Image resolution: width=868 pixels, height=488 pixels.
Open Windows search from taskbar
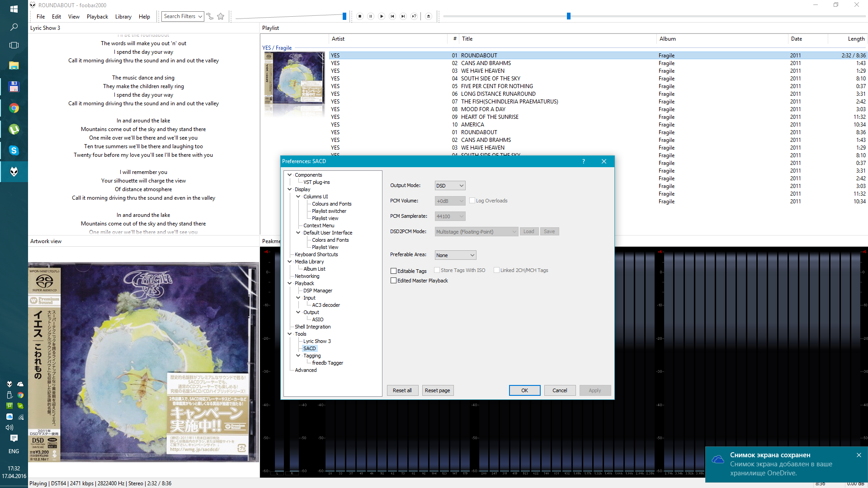coord(14,27)
